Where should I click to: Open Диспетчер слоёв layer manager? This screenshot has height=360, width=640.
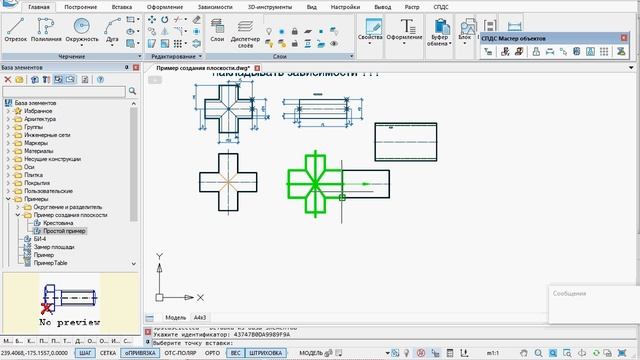[x=245, y=33]
